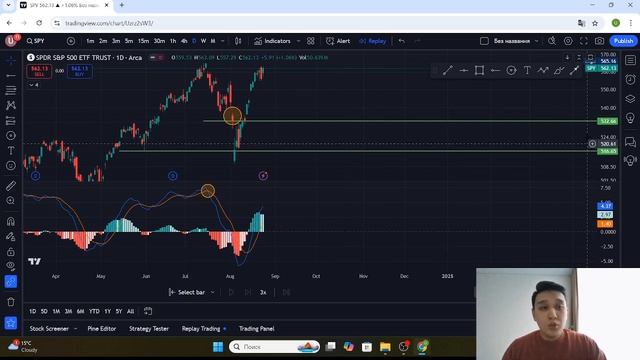Image resolution: width=640 pixels, height=360 pixels.
Task: Click the Publish button
Action: click(623, 41)
